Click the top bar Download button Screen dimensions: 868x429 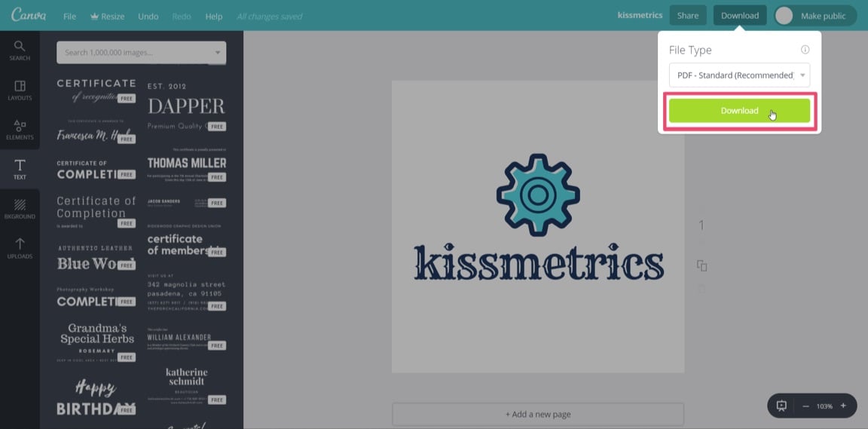click(740, 16)
